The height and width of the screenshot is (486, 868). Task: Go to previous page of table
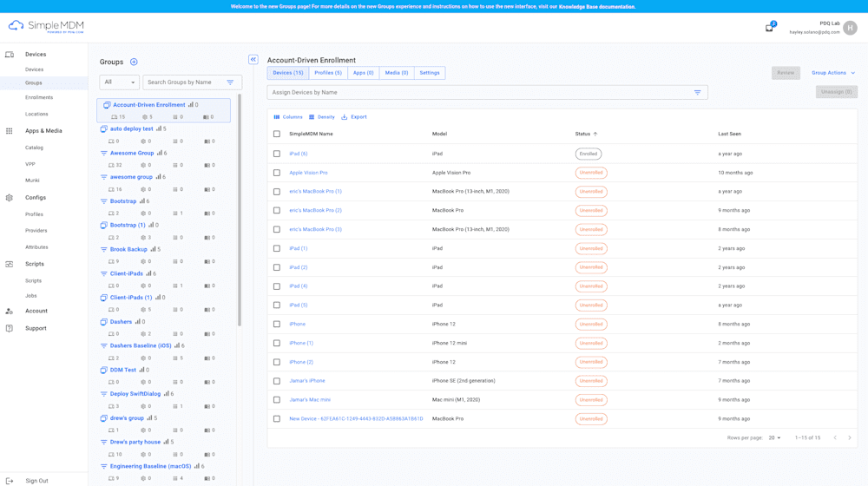click(835, 438)
